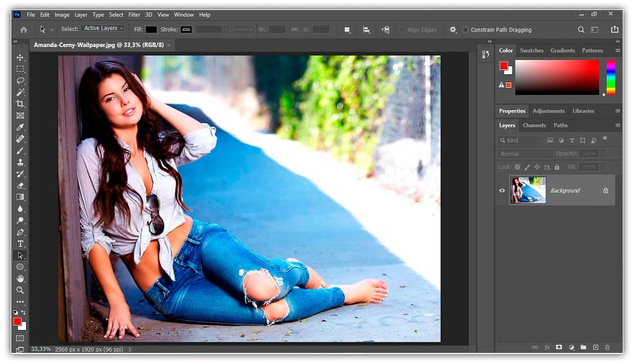Open the Window menu

184,15
